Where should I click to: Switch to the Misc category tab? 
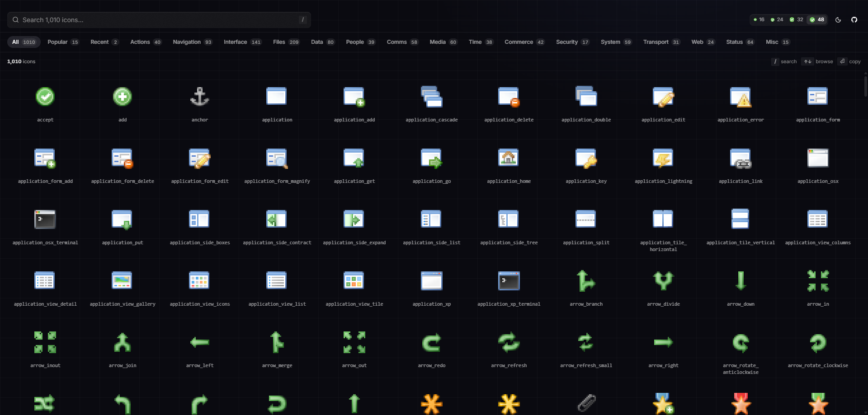(778, 42)
